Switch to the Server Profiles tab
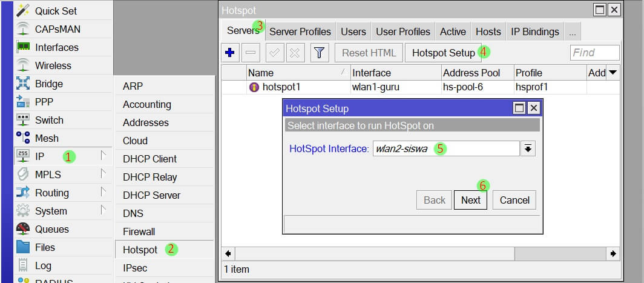This screenshot has height=283, width=644. 300,32
